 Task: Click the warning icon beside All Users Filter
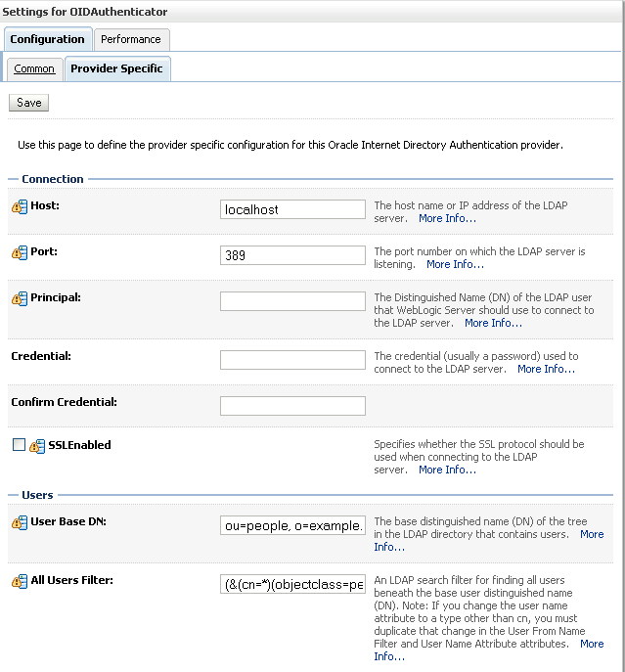(20, 581)
